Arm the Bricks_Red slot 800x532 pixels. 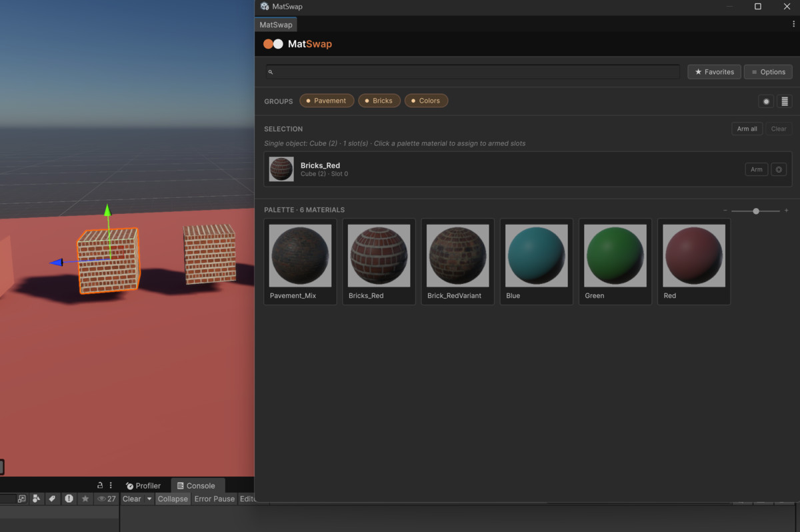(757, 169)
